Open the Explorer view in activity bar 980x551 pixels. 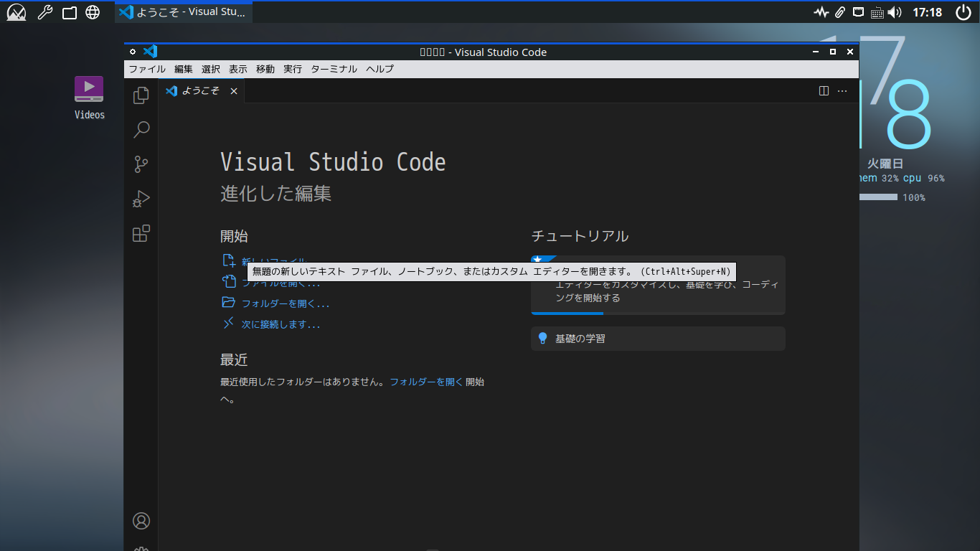(141, 95)
